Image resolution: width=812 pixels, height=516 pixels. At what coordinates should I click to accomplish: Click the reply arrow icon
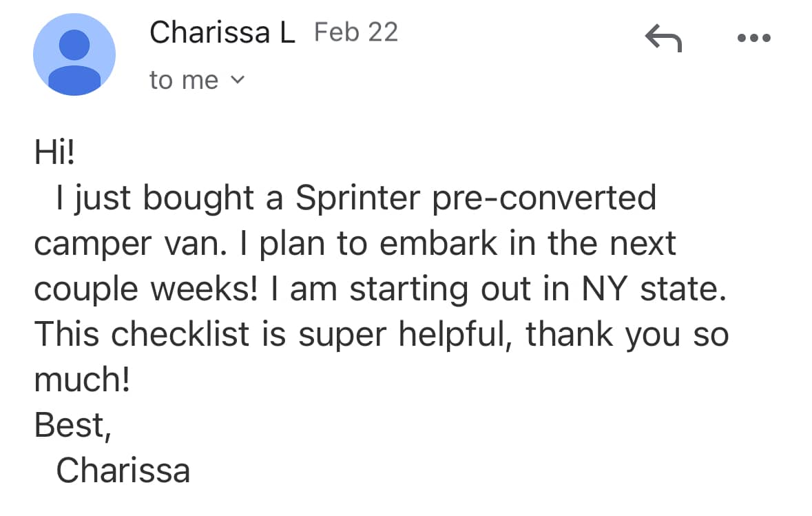(x=663, y=39)
